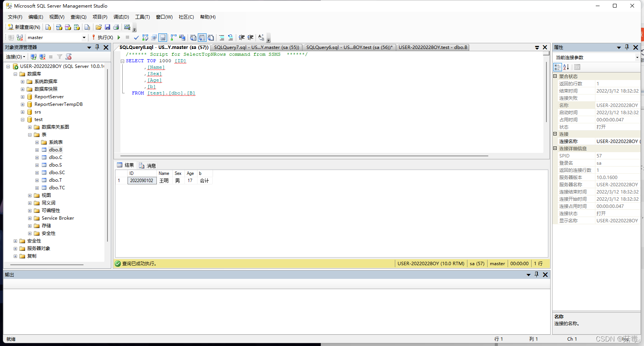Click the Object Explorer script icon

coord(68,57)
